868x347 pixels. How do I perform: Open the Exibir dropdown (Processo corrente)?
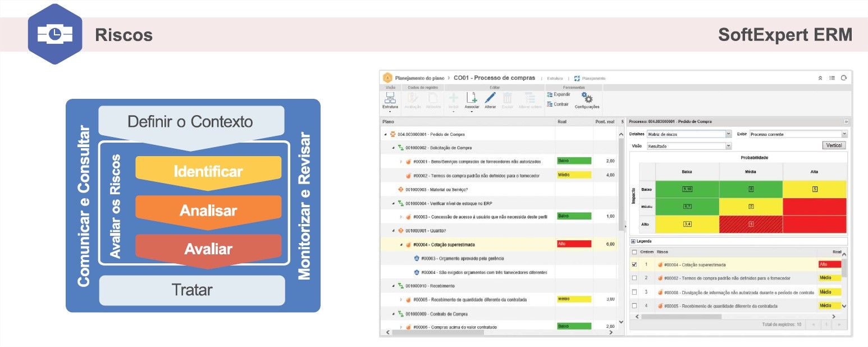pyautogui.click(x=798, y=134)
